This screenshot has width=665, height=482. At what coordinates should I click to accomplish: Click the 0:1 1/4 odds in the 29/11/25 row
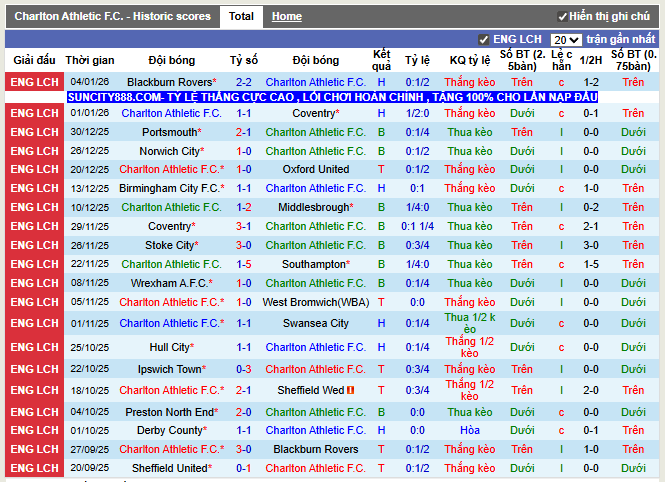[417, 226]
